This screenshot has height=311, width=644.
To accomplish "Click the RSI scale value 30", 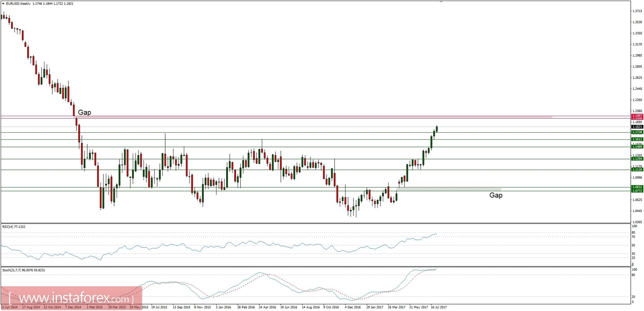I will tap(633, 254).
